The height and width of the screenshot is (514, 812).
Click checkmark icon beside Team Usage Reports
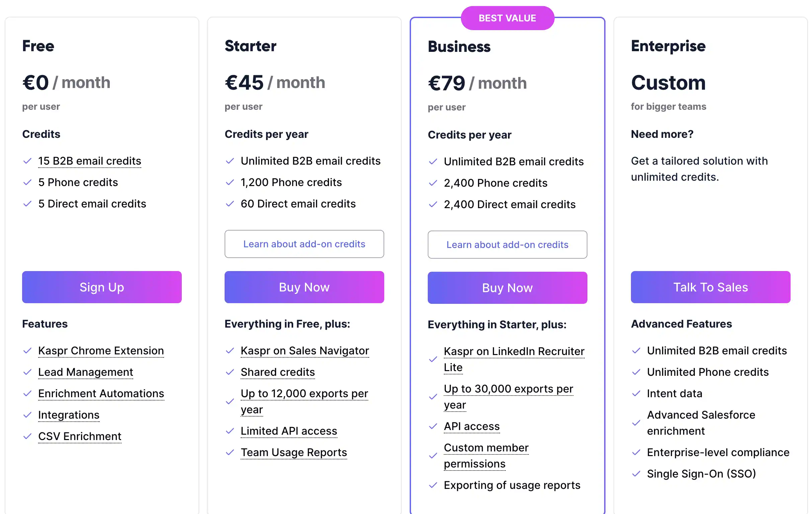click(230, 452)
